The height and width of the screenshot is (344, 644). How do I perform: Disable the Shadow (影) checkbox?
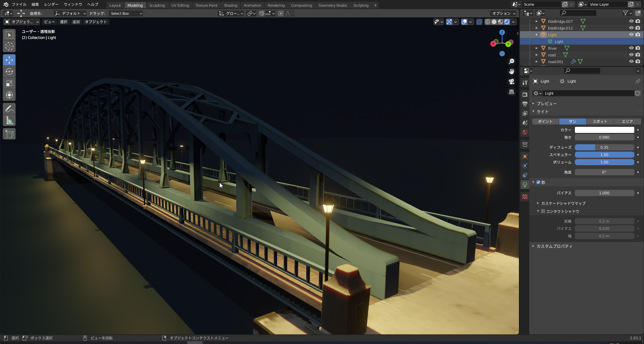(538, 182)
